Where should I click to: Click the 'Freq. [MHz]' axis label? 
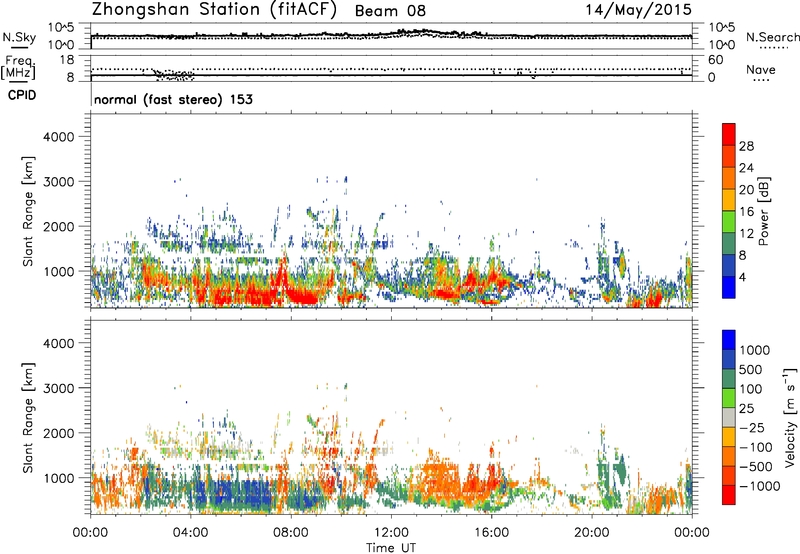(x=18, y=68)
